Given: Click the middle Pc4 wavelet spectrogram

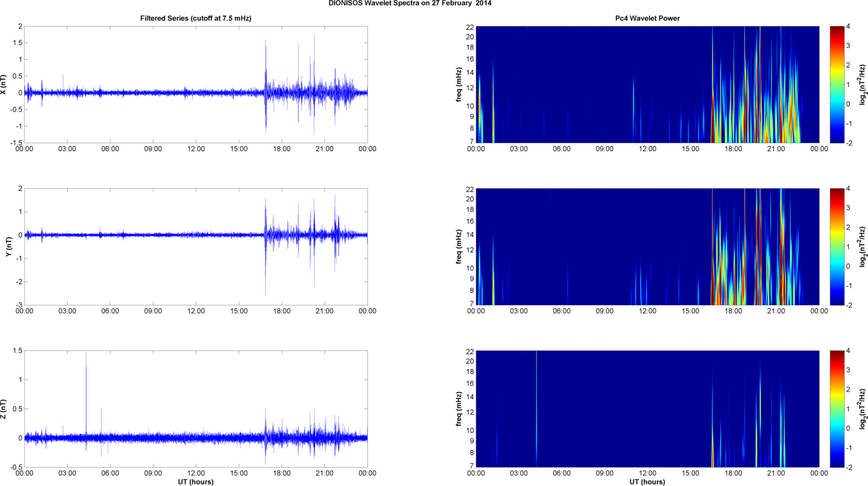Looking at the screenshot, I should (x=647, y=246).
